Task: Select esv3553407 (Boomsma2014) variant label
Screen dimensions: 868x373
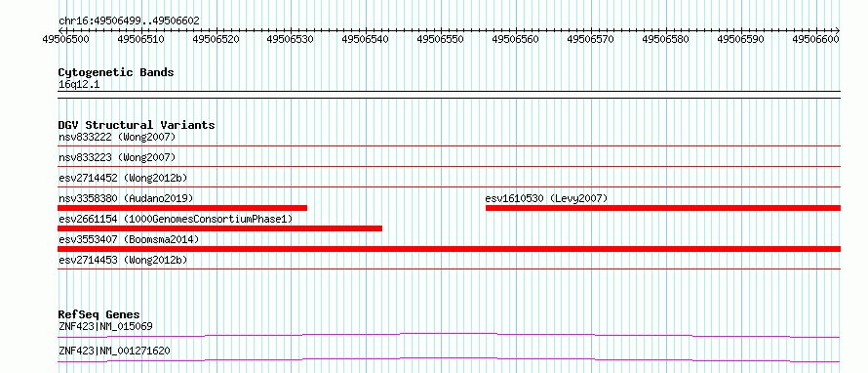Action: point(129,239)
